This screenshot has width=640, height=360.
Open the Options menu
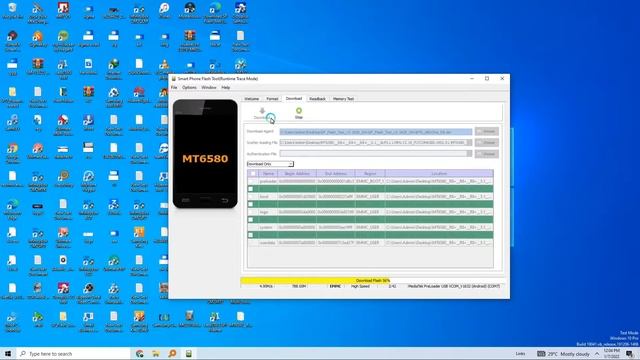coord(189,87)
